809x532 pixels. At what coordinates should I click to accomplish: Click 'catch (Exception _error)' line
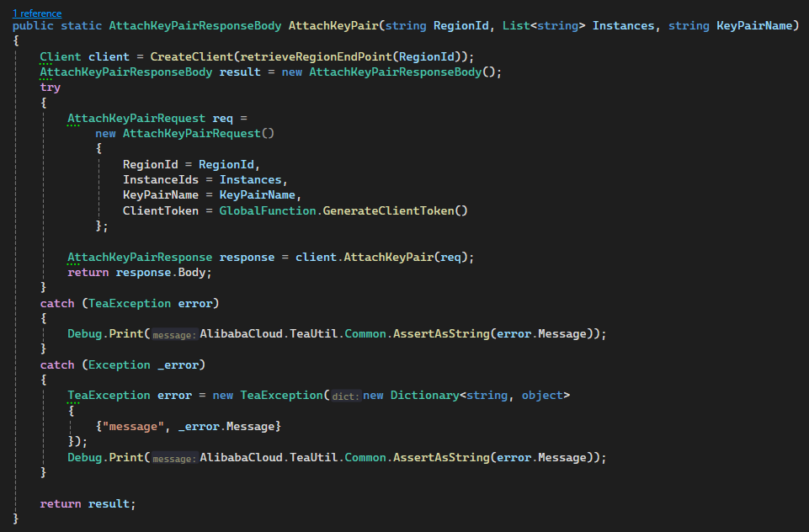(122, 364)
